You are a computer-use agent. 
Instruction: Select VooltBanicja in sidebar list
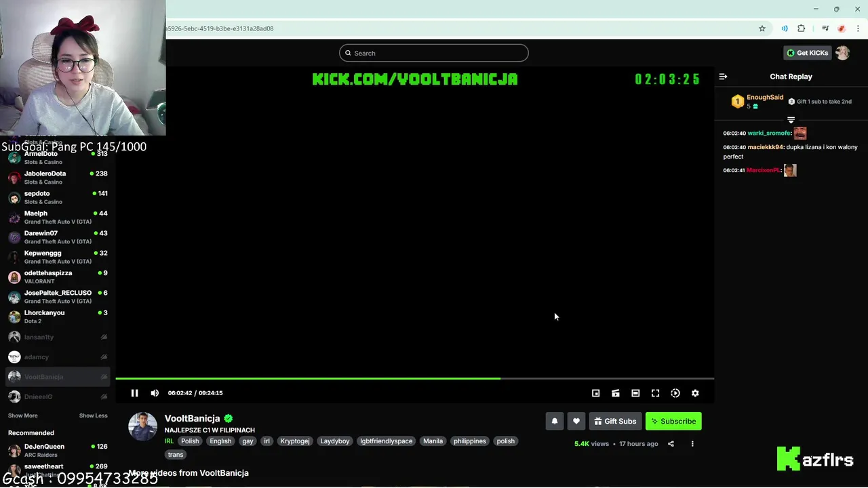[x=58, y=377]
